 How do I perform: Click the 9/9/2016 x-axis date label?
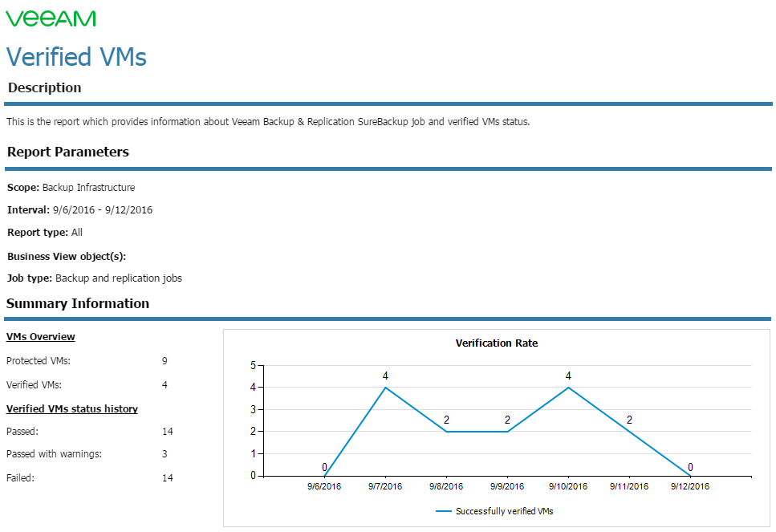[507, 486]
